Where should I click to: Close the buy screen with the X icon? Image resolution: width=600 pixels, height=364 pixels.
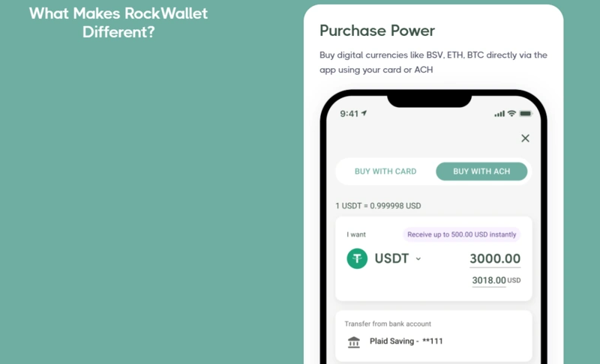pos(525,139)
